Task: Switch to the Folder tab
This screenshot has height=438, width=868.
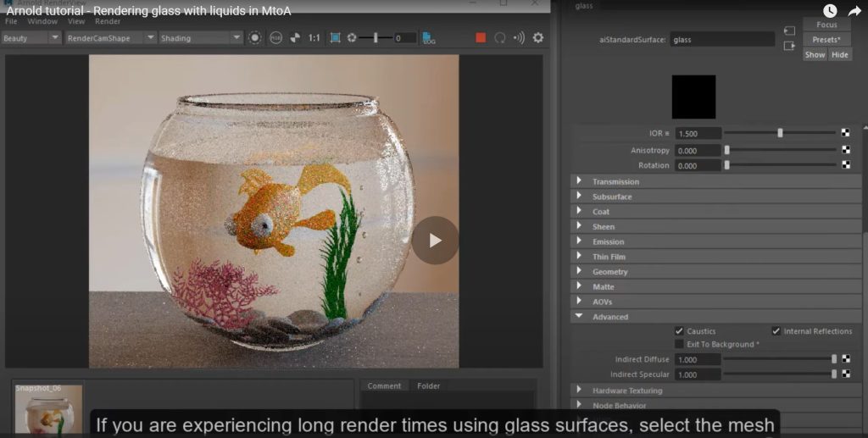Action: click(428, 386)
